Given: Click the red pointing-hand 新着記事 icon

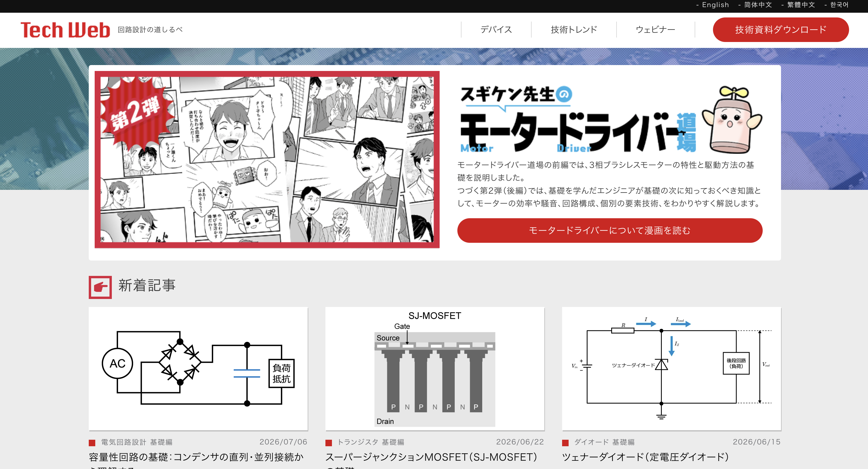Looking at the screenshot, I should pyautogui.click(x=100, y=287).
